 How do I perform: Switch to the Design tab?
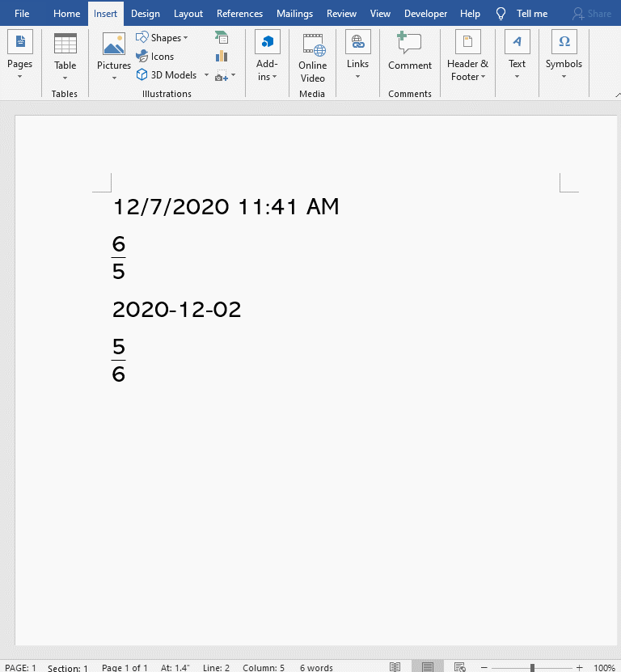point(146,14)
